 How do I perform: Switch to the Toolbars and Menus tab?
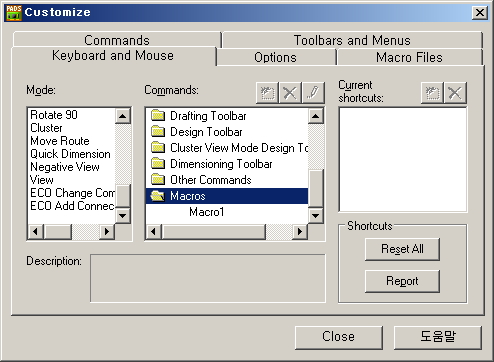point(352,40)
